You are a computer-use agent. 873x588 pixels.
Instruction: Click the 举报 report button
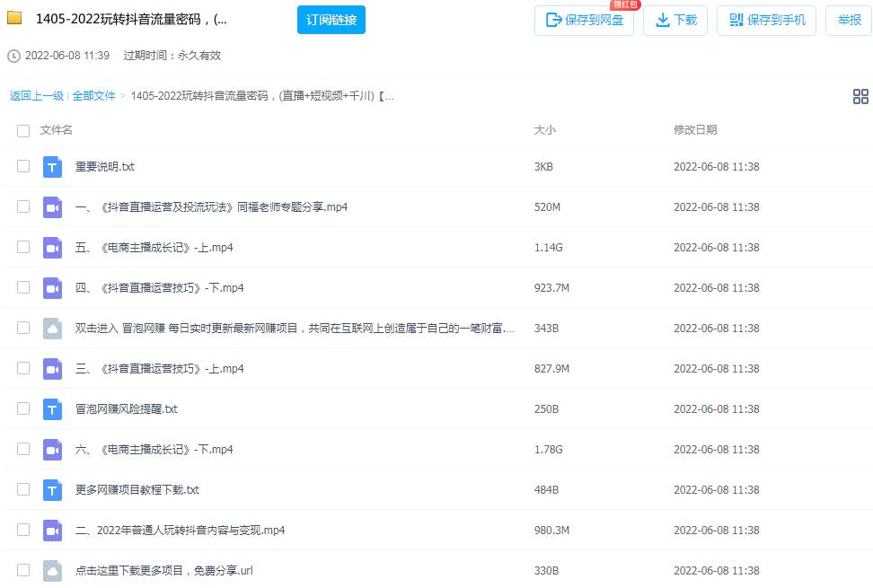click(x=849, y=21)
